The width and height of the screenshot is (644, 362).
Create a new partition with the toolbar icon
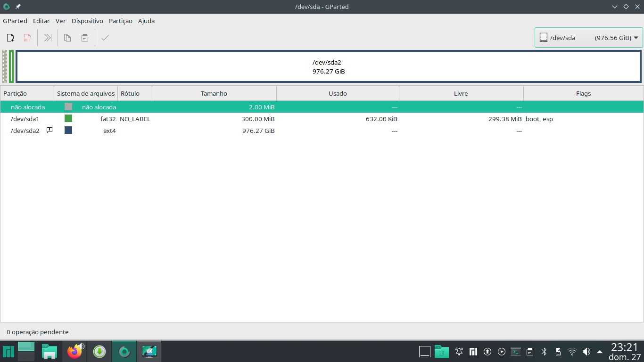tap(10, 38)
